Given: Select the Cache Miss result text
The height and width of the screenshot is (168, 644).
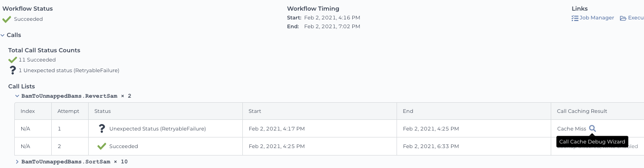Looking at the screenshot, I should click(572, 129).
